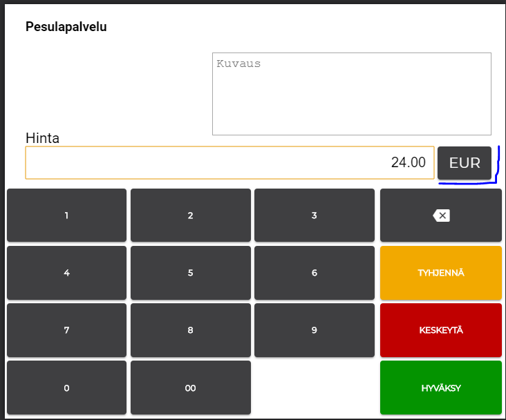Image resolution: width=506 pixels, height=420 pixels.
Task: Tap the double zero 00 key
Action: (x=190, y=388)
